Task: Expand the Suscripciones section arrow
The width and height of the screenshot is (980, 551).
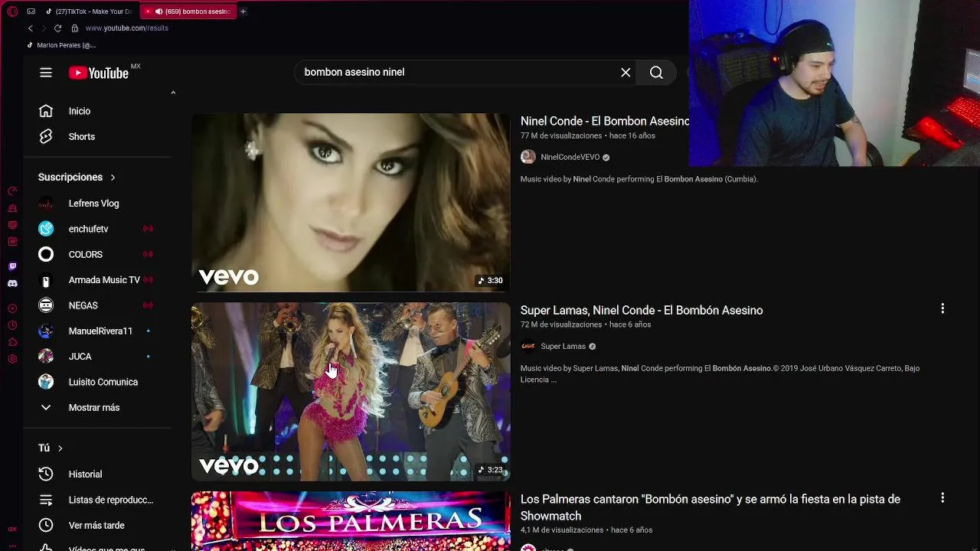Action: (x=113, y=177)
